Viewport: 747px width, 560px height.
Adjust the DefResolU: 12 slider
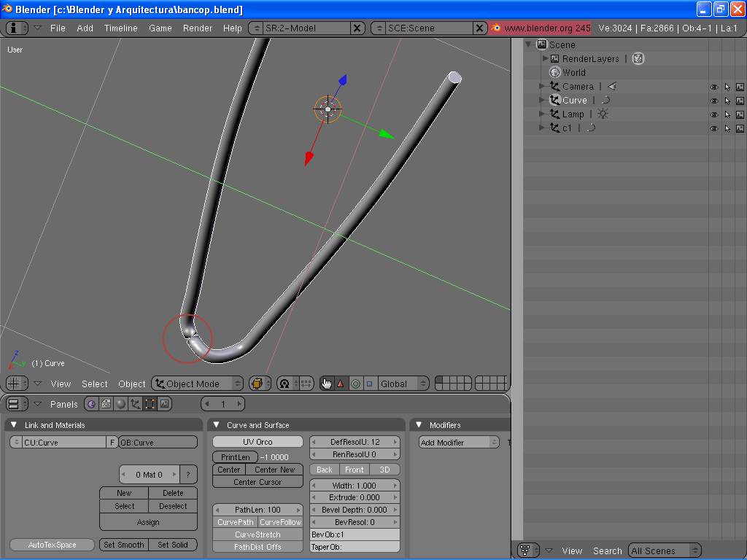[355, 442]
